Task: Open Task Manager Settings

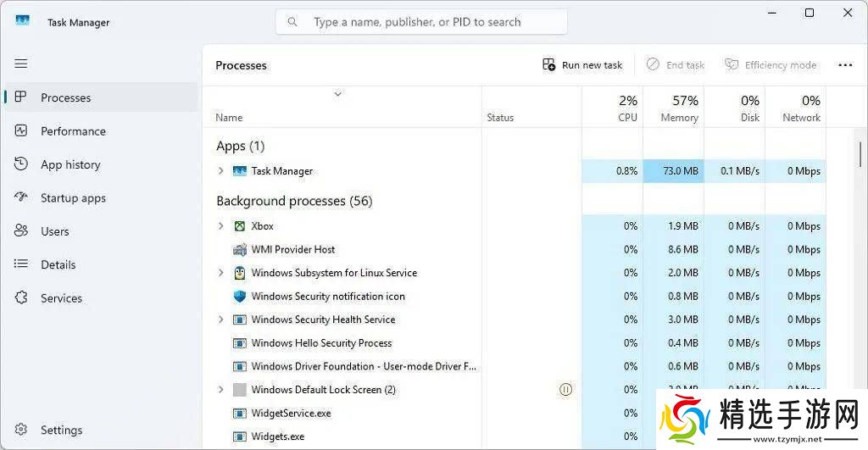Action: pos(61,430)
